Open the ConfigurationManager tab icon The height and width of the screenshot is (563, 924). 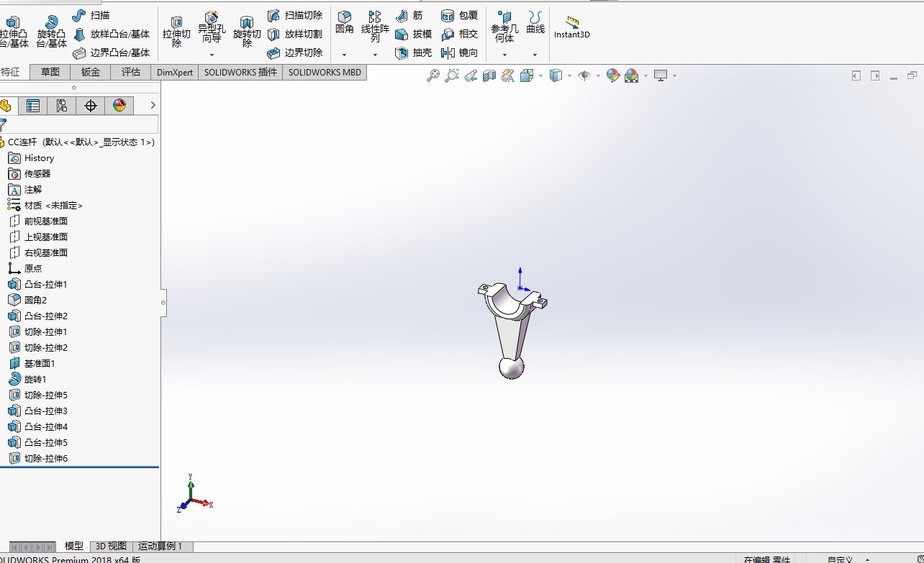pos(62,106)
